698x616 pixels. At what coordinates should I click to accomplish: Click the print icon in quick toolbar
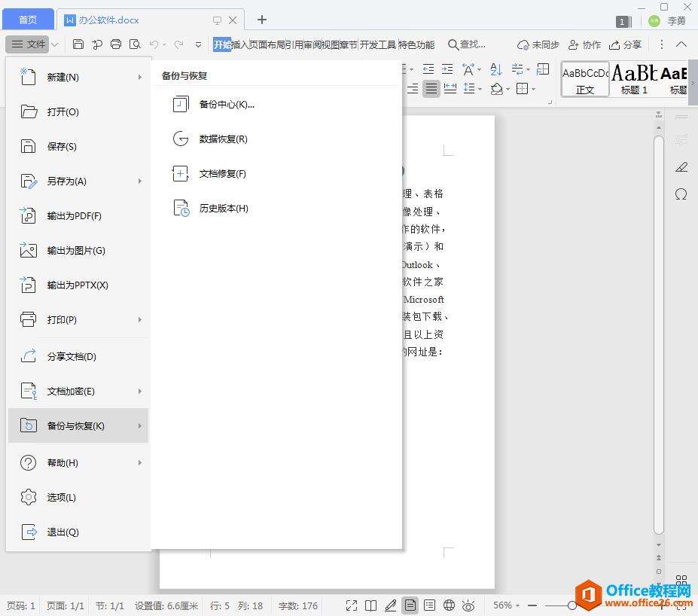(116, 44)
